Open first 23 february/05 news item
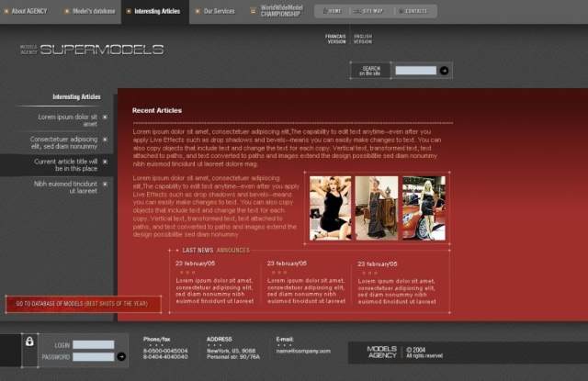Viewport: 588px width, 381px height. (214, 284)
